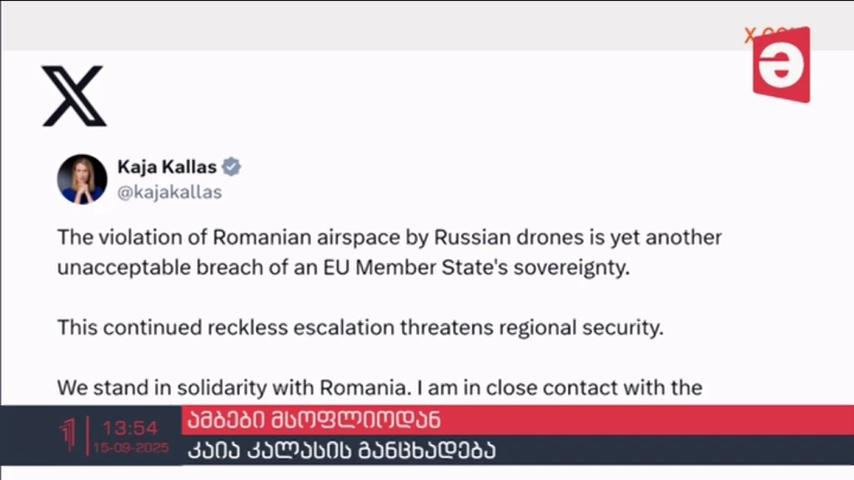
Task: Click the blue verified badge beside Kaja Kallas
Action: tap(231, 167)
